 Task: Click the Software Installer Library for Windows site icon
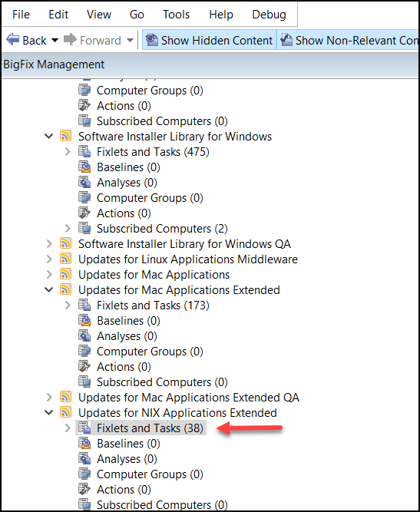pos(65,136)
